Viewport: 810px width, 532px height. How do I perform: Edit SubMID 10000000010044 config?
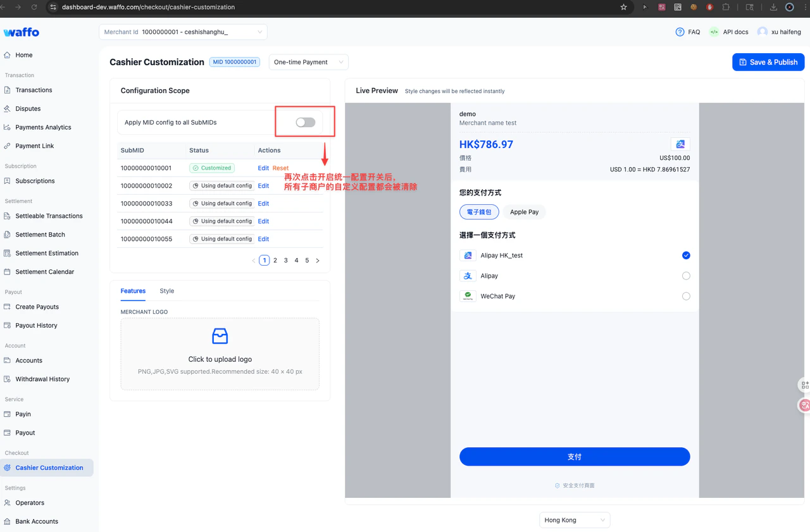click(x=263, y=221)
